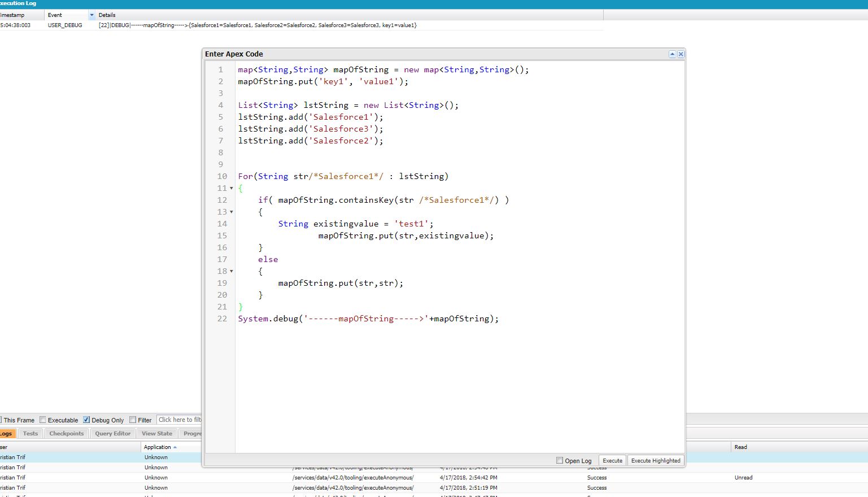Collapse the Enter Apex Code dialog
This screenshot has height=497, width=868.
pyautogui.click(x=672, y=54)
